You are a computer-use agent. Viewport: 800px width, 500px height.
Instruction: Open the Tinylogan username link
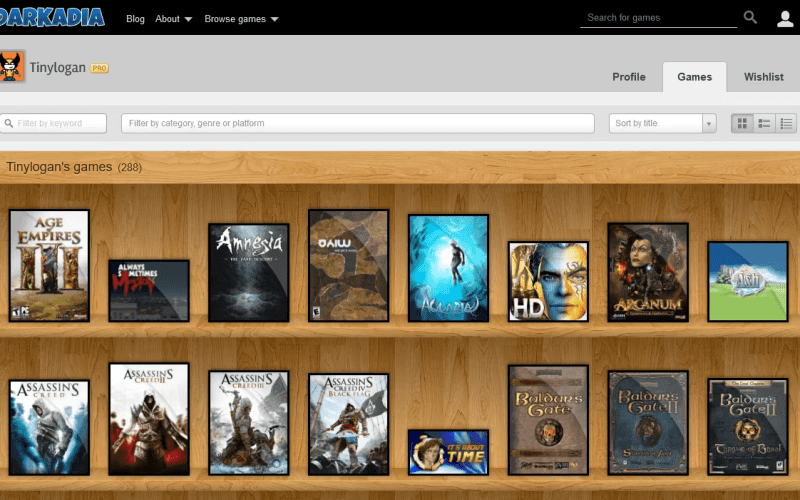pos(57,68)
